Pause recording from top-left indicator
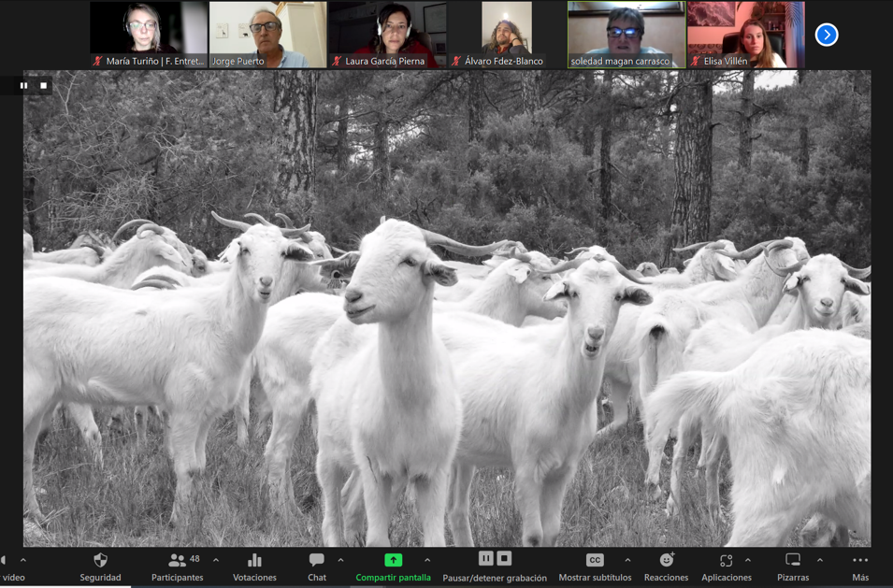The height and width of the screenshot is (588, 893). (x=24, y=85)
